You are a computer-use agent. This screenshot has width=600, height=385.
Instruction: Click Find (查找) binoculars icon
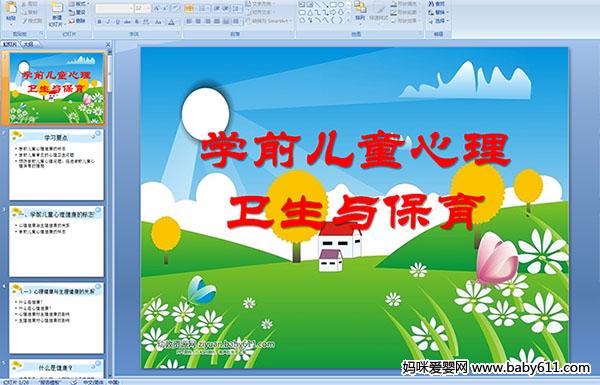[x=431, y=4]
